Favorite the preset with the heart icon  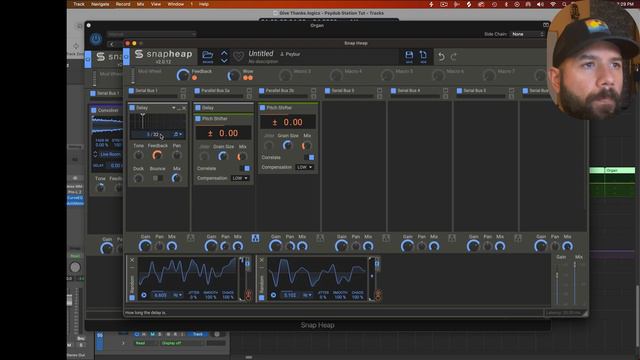pyautogui.click(x=238, y=56)
